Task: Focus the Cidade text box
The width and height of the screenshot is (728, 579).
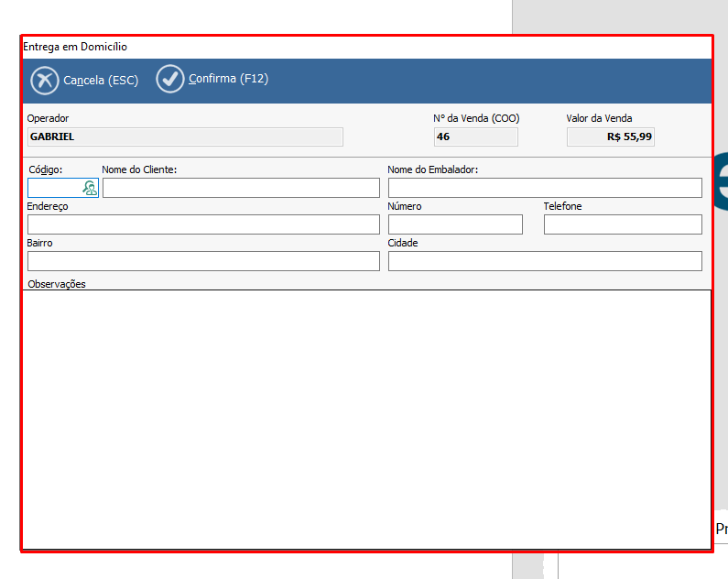Action: coord(545,261)
